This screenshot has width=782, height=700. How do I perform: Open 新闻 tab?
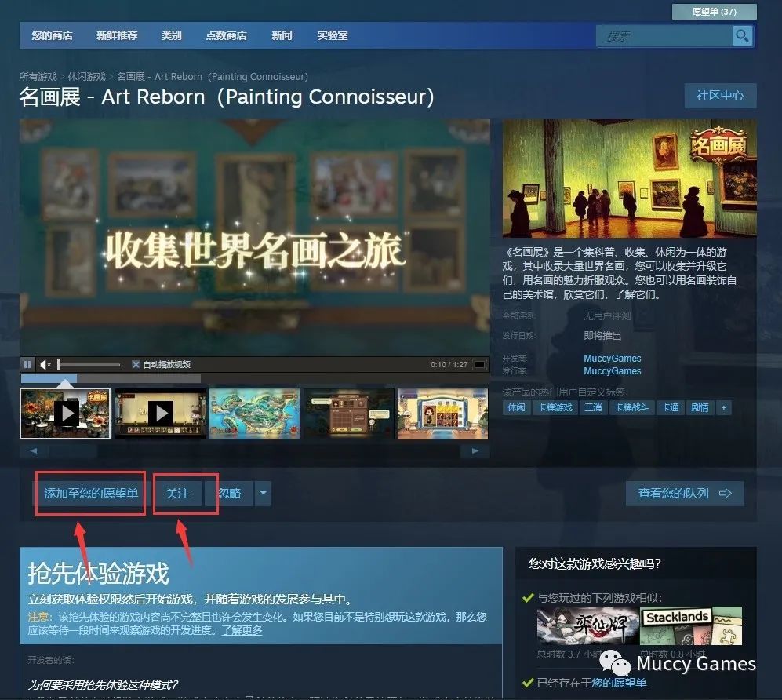click(x=282, y=35)
